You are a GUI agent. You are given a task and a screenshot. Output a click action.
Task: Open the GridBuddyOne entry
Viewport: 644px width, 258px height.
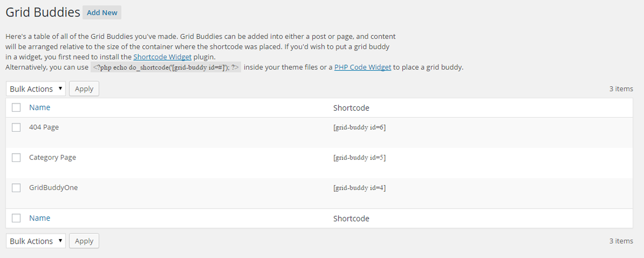[53, 188]
